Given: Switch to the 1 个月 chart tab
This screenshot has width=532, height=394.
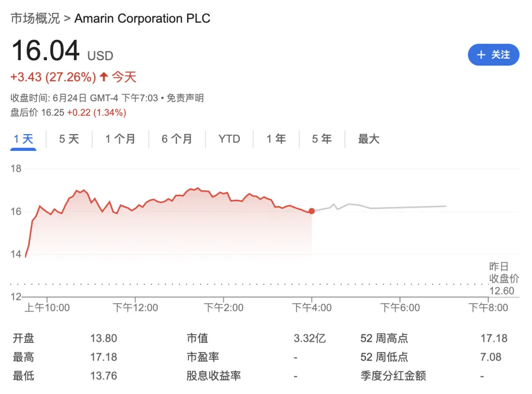Looking at the screenshot, I should tap(120, 139).
